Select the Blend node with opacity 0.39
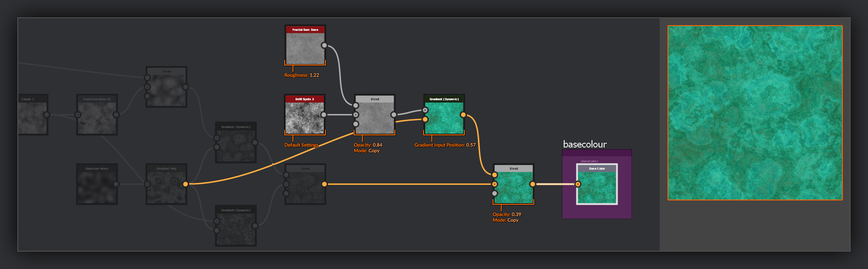868x269 pixels. click(x=513, y=184)
